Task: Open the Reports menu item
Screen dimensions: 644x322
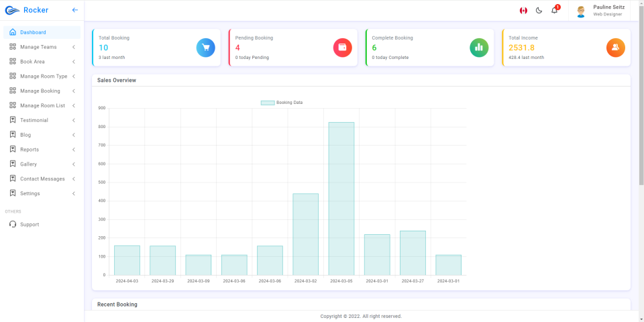Action: coord(42,150)
